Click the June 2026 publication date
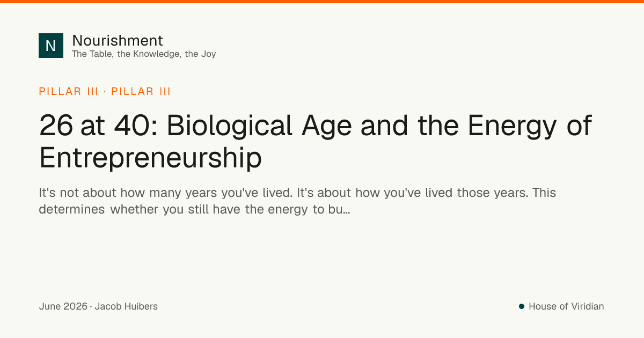The image size is (644, 338). 63,306
